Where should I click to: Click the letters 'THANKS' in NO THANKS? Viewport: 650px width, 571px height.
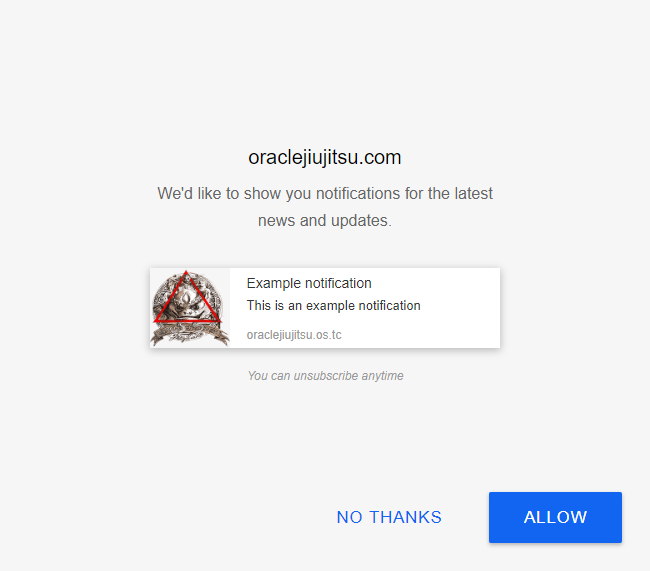(x=405, y=517)
